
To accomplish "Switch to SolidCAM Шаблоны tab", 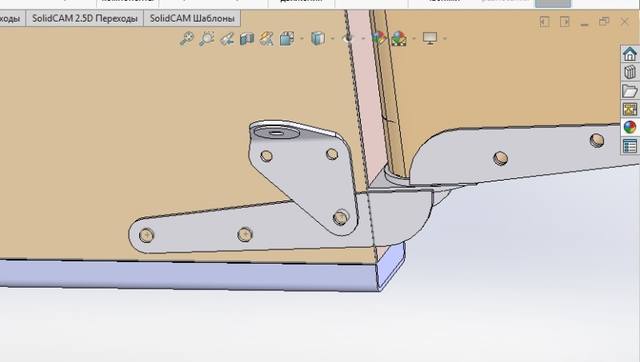I will point(192,18).
